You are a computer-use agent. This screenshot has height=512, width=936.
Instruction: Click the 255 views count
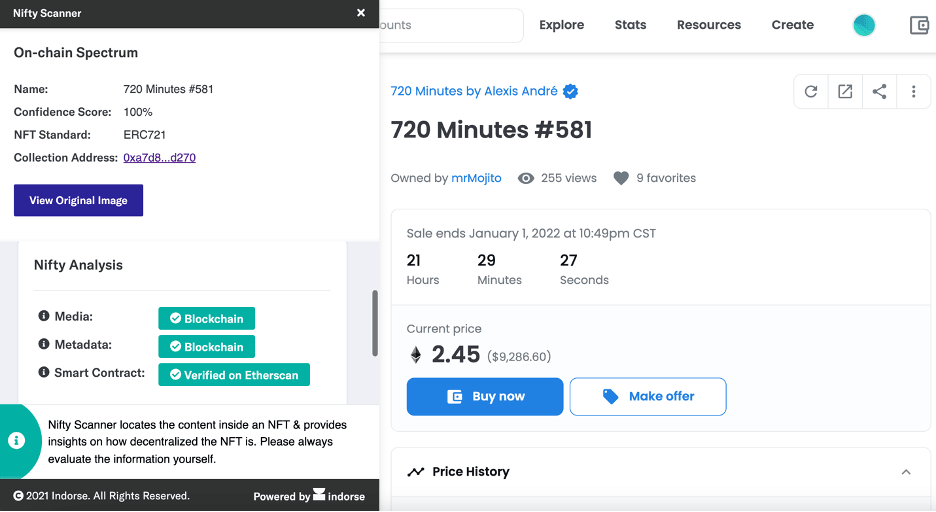[x=569, y=178]
